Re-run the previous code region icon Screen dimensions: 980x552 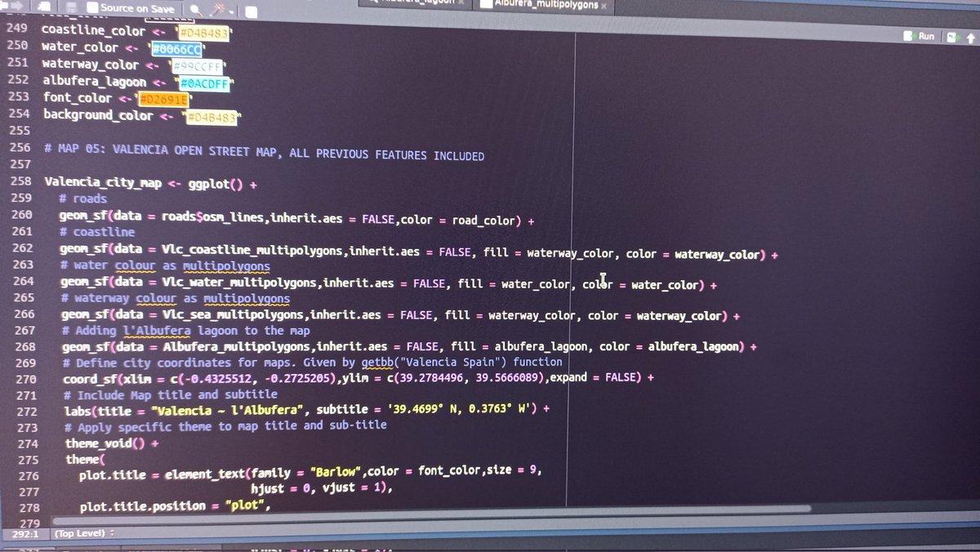pyautogui.click(x=953, y=36)
